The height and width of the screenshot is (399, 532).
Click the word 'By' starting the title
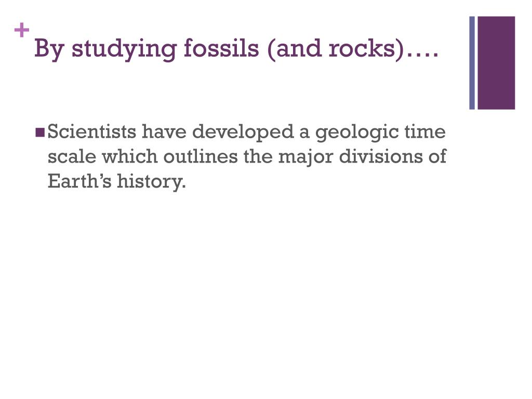click(49, 49)
